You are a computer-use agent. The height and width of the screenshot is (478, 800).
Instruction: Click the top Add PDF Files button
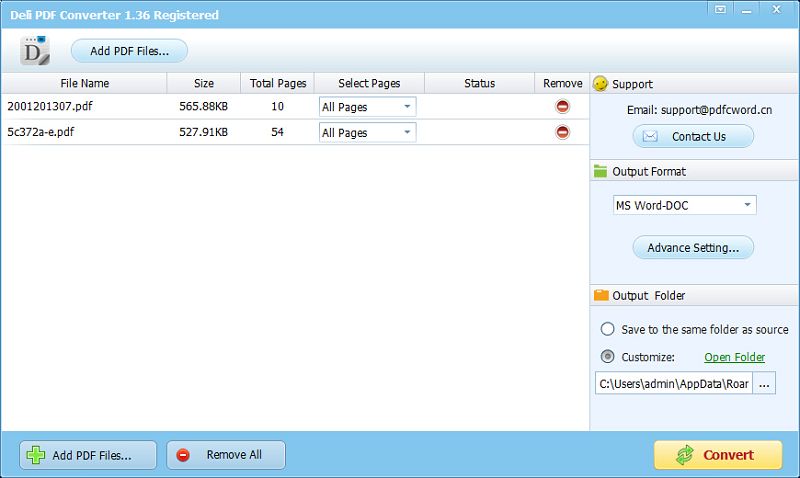(x=129, y=51)
